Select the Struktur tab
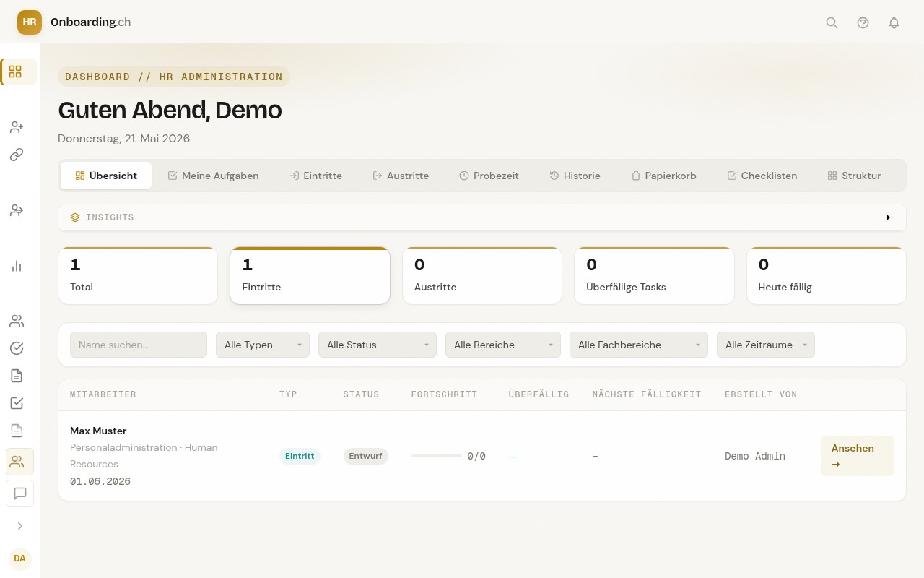The image size is (924, 578). coord(854,176)
